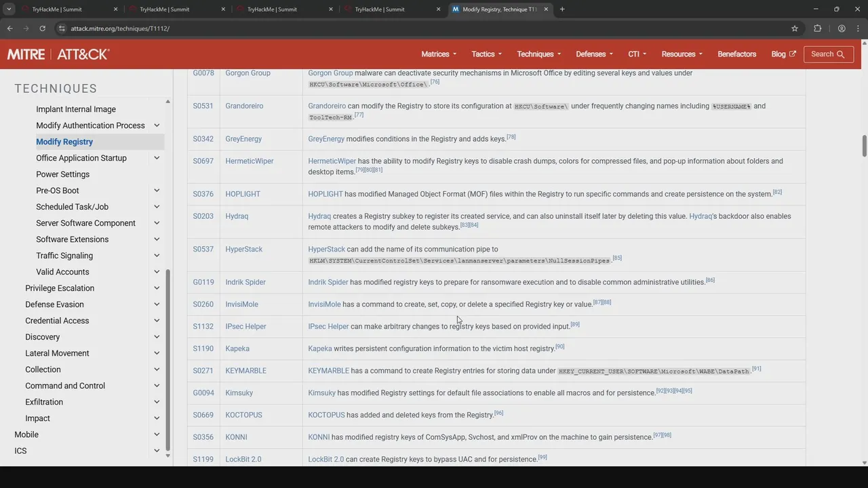Close the first TryHackMe Summit tab
The image size is (868, 488).
(115, 9)
